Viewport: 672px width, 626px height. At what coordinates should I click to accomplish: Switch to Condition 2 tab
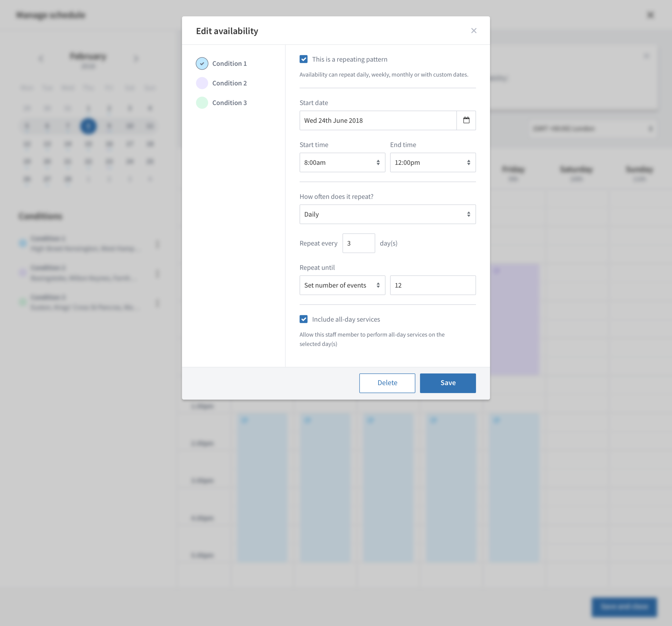click(x=229, y=83)
